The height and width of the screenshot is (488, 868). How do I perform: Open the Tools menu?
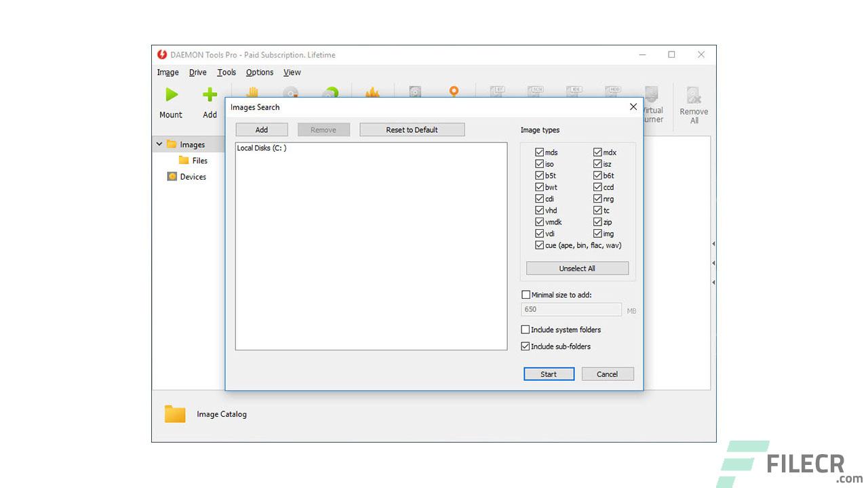coord(226,73)
